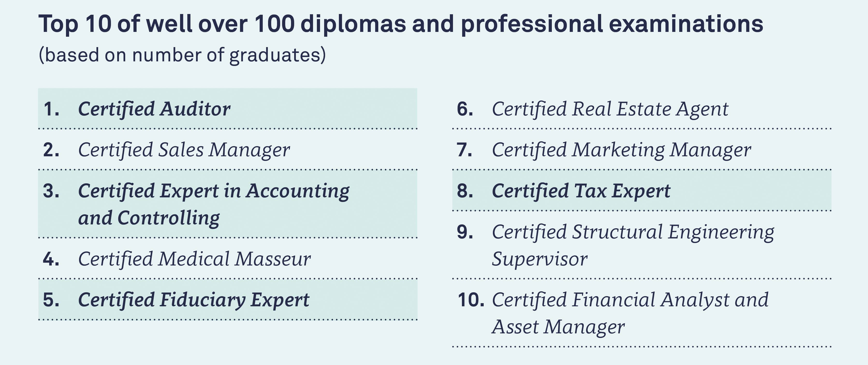
Task: Click the main 'Top 10' heading
Action: tap(401, 24)
